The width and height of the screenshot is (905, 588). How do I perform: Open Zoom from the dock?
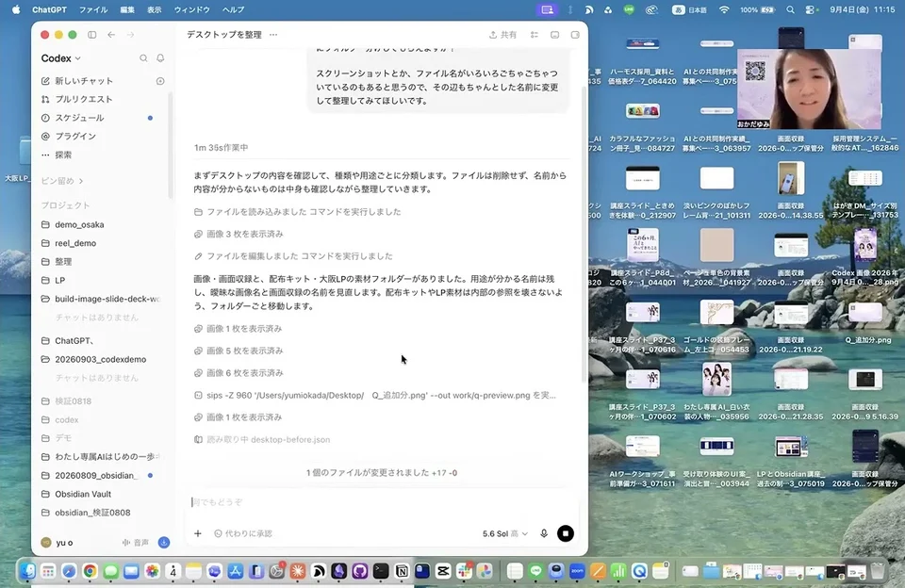click(x=577, y=571)
